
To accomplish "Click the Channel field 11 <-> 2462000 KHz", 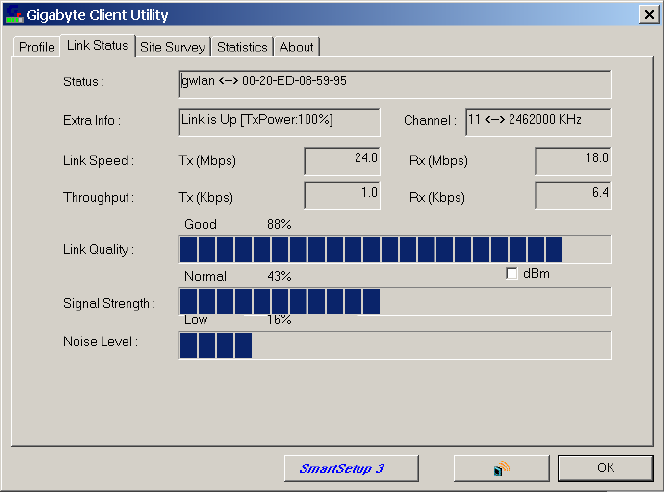I will (538, 122).
